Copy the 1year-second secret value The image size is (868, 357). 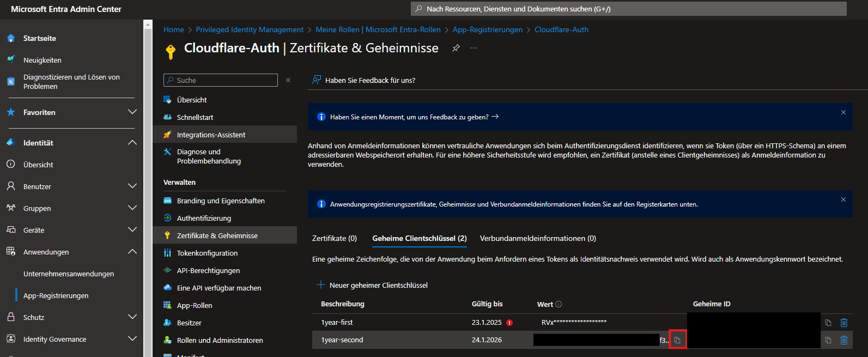[x=677, y=340]
